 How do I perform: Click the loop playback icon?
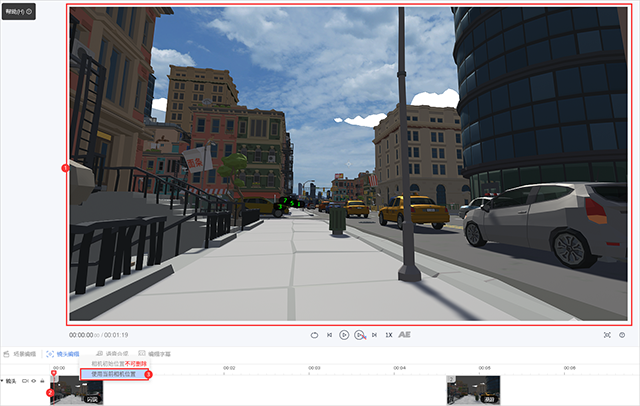[x=314, y=335]
